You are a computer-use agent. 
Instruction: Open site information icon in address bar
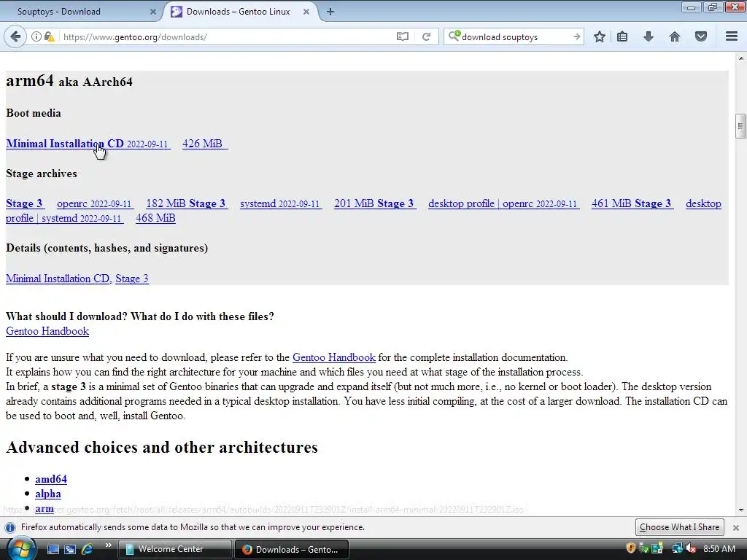(x=36, y=36)
